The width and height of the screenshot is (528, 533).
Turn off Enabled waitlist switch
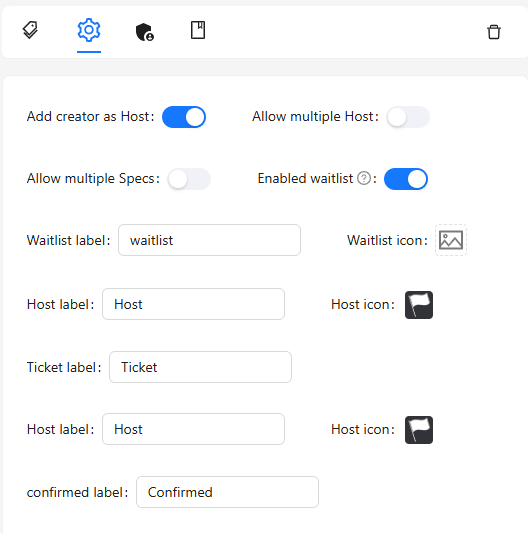(406, 179)
